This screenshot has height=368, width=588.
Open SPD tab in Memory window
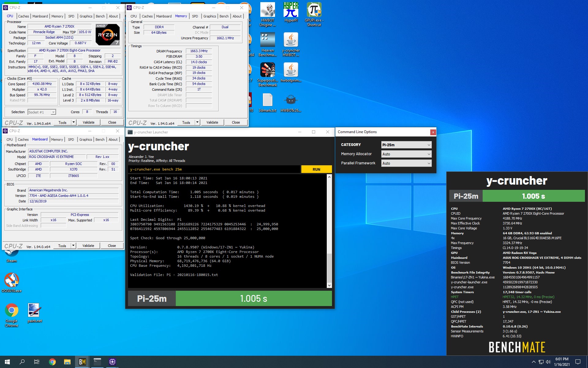click(195, 16)
